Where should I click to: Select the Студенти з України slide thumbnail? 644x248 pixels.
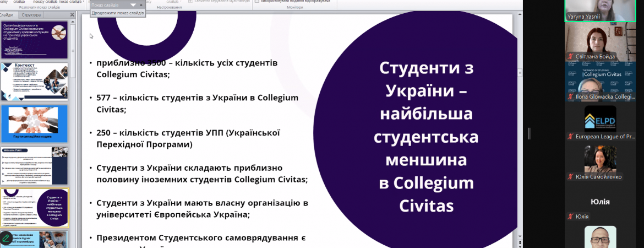click(34, 208)
